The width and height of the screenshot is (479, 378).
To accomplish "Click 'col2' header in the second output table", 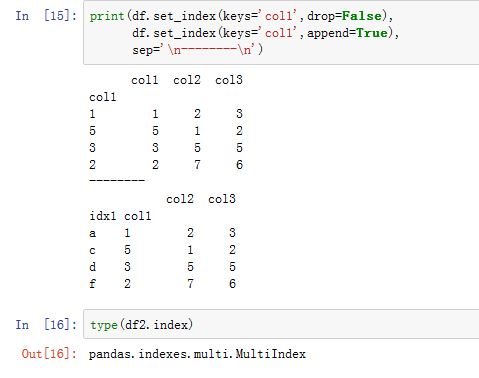I will click(180, 199).
